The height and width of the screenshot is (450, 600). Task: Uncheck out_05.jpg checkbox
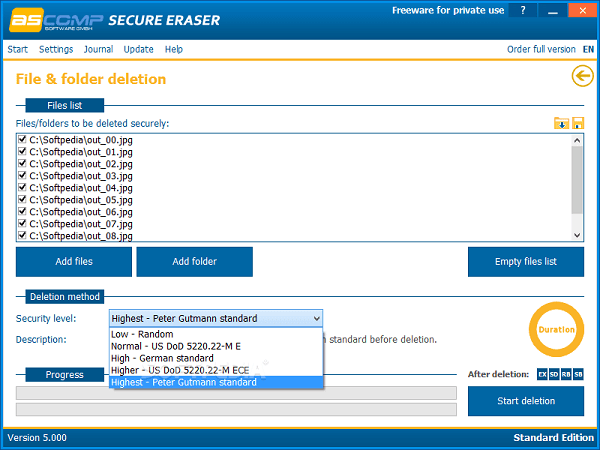click(x=22, y=199)
